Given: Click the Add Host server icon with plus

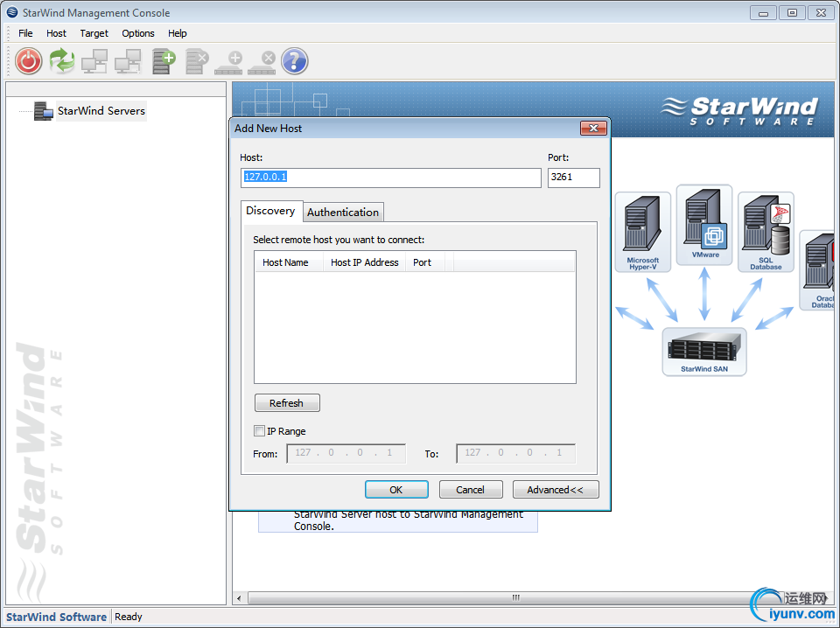Looking at the screenshot, I should (164, 61).
